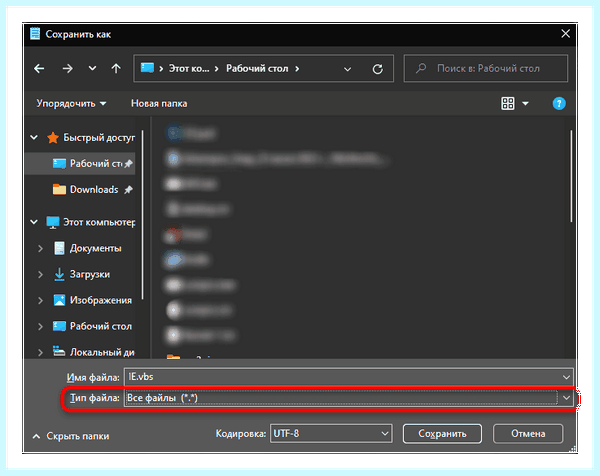
Task: Expand the 'Изображения' tree node
Action: click(x=40, y=300)
